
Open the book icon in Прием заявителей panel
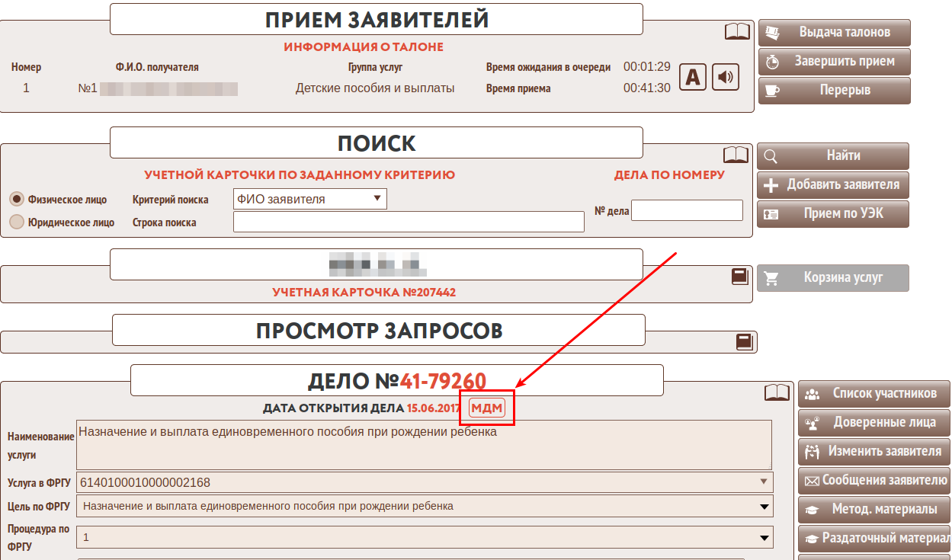click(736, 31)
